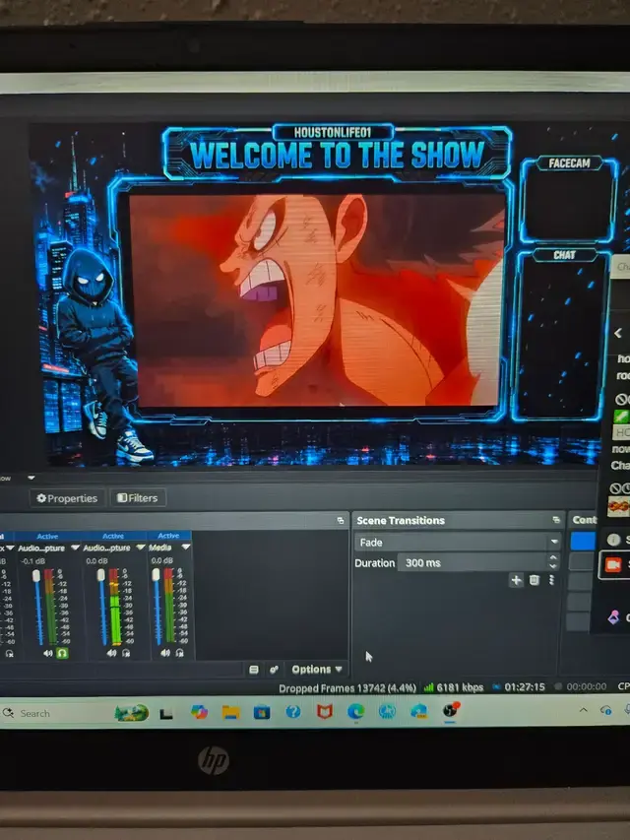The width and height of the screenshot is (630, 840).
Task: Switch to OBS Studio taskbar icon
Action: pyautogui.click(x=451, y=710)
